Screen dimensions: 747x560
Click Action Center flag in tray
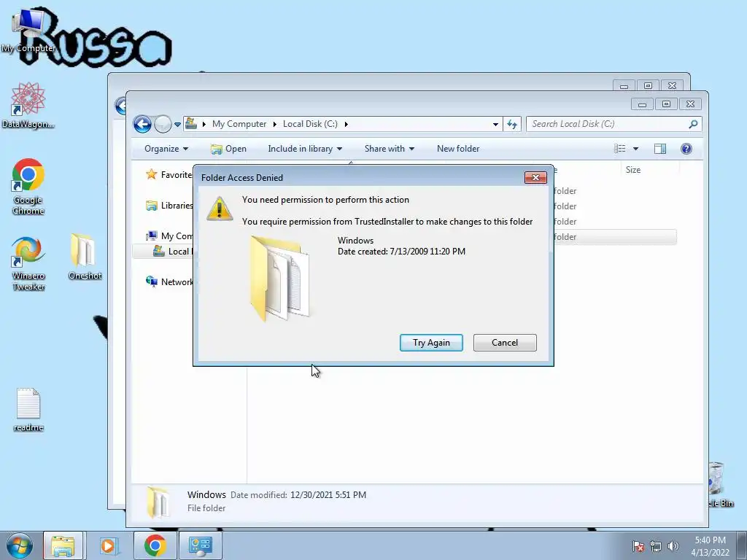point(638,546)
